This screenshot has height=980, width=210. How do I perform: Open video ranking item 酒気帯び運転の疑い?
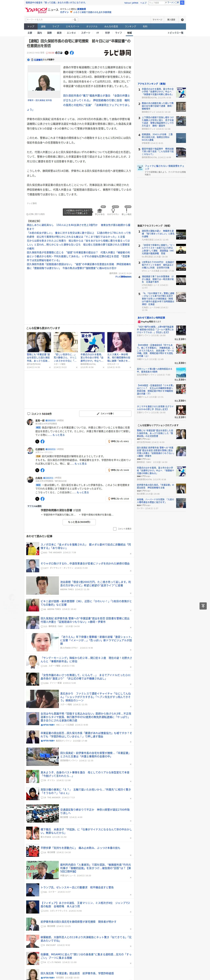tap(158, 234)
